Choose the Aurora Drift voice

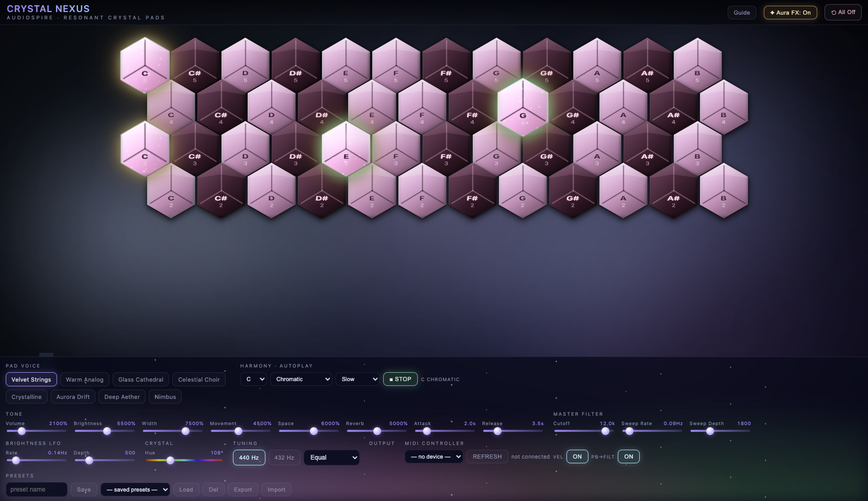click(x=73, y=397)
